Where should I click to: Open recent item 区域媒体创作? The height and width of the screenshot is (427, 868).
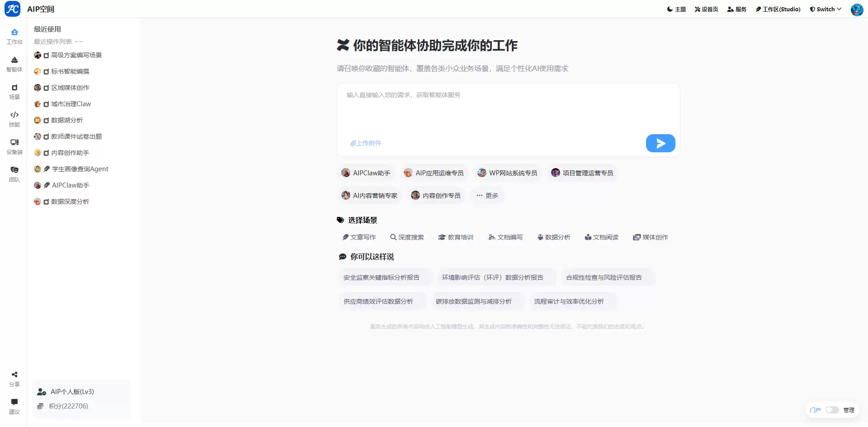pos(70,88)
